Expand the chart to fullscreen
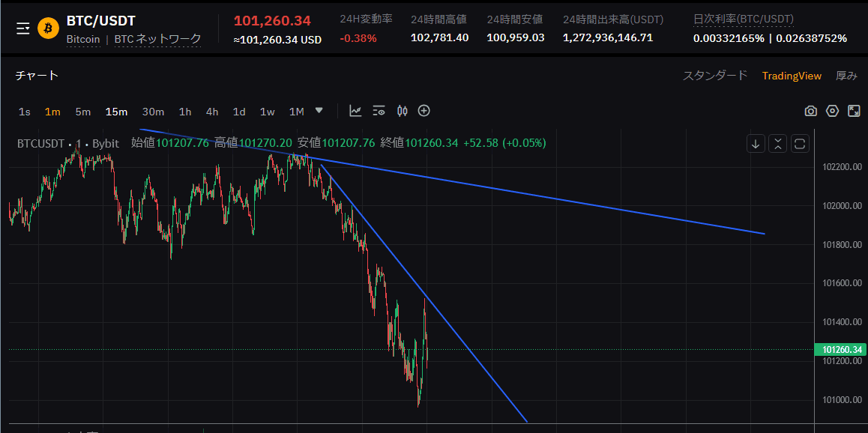The height and width of the screenshot is (433, 868). (x=854, y=111)
